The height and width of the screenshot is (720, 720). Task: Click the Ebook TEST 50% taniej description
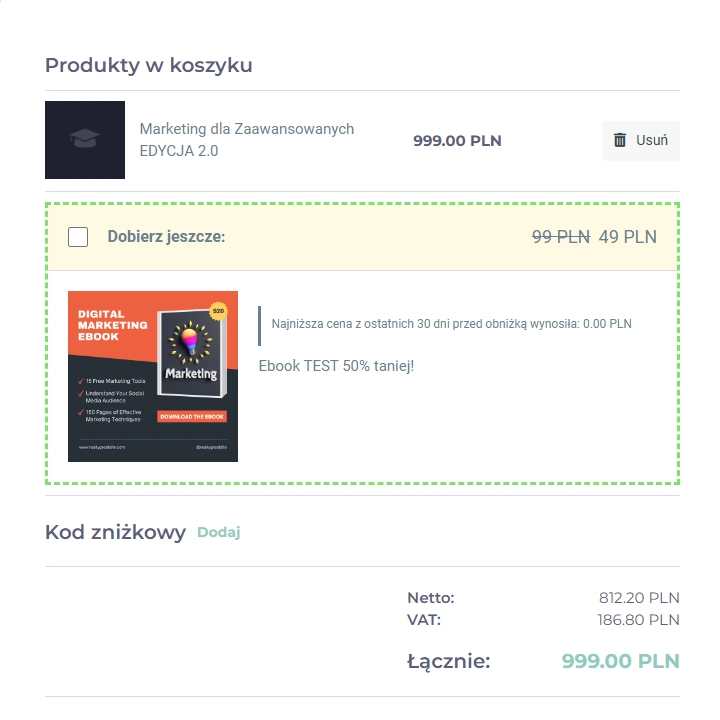click(336, 366)
